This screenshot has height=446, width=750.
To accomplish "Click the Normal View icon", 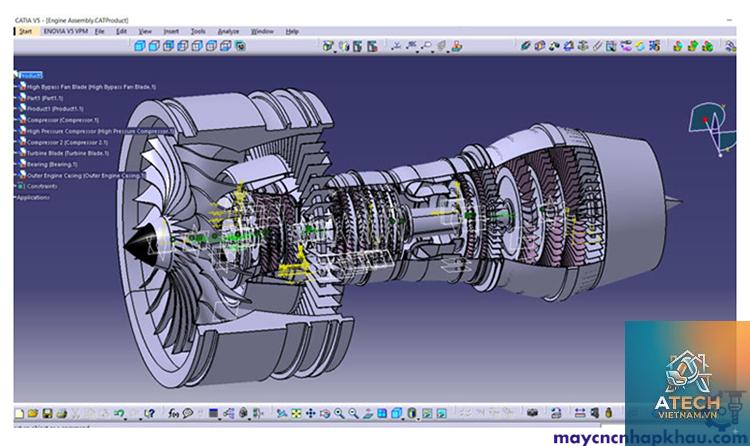I will pos(368,413).
